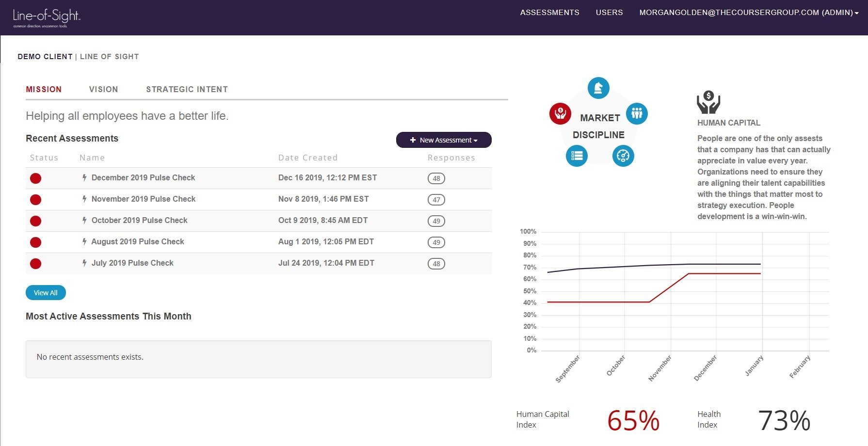
Task: Click the 49 responses badge for October
Action: point(436,221)
